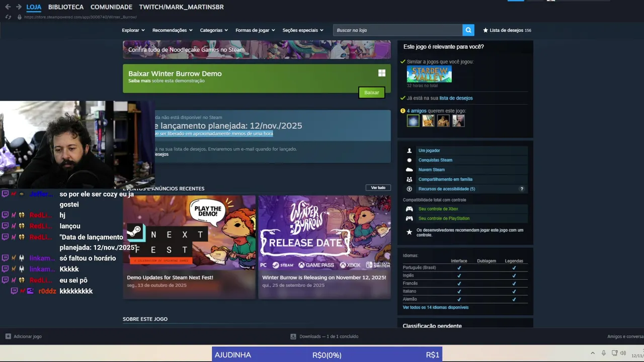Click the Ver tudo button

(378, 188)
